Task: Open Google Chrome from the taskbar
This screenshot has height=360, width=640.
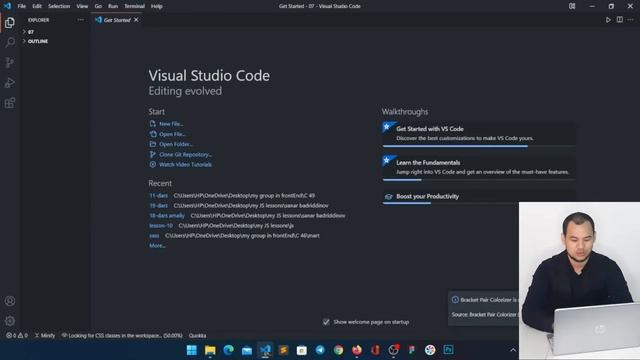Action: tap(338, 350)
